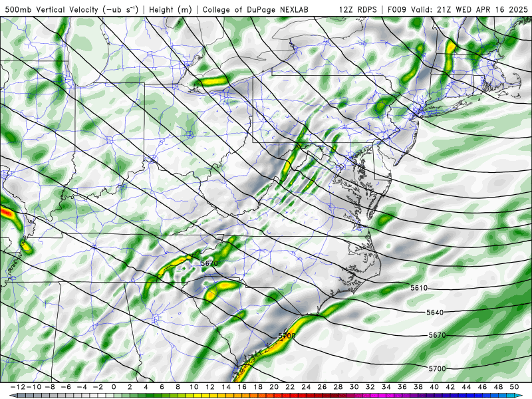The height and width of the screenshot is (399, 532).
Task: Click the 18 value on the color scale
Action: click(x=258, y=387)
